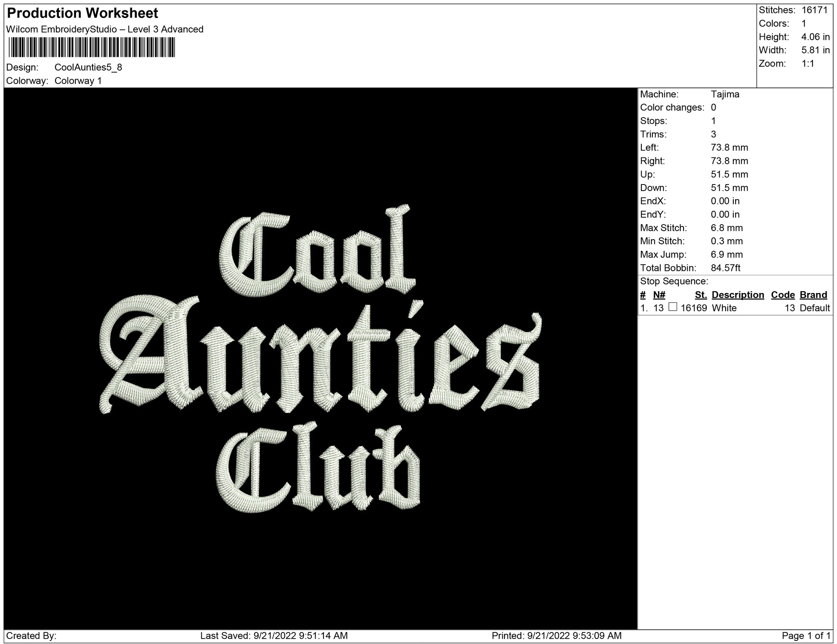Viewport: 837px width, 644px height.
Task: Click the St. column header
Action: [x=701, y=295]
